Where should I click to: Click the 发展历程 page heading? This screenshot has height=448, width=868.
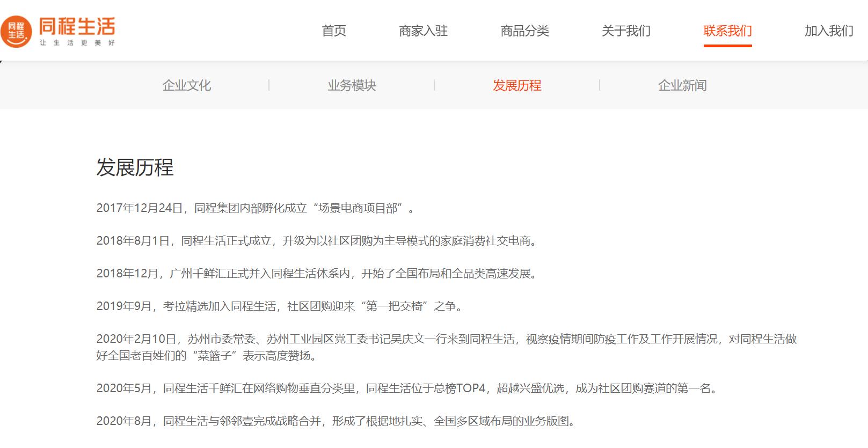point(135,167)
